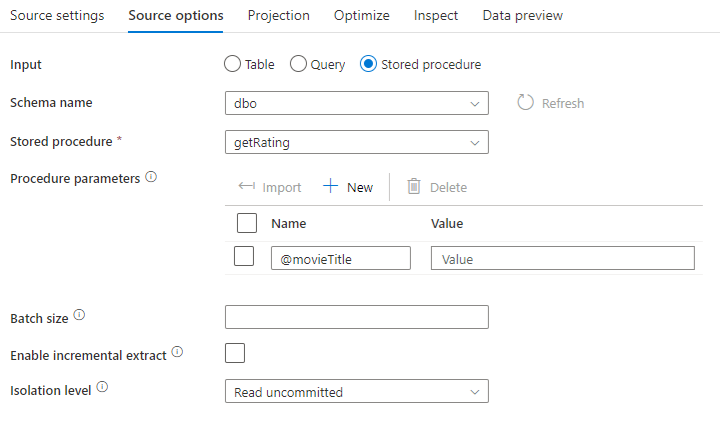The height and width of the screenshot is (423, 720).
Task: Click the Delete trash bin icon
Action: 414,187
